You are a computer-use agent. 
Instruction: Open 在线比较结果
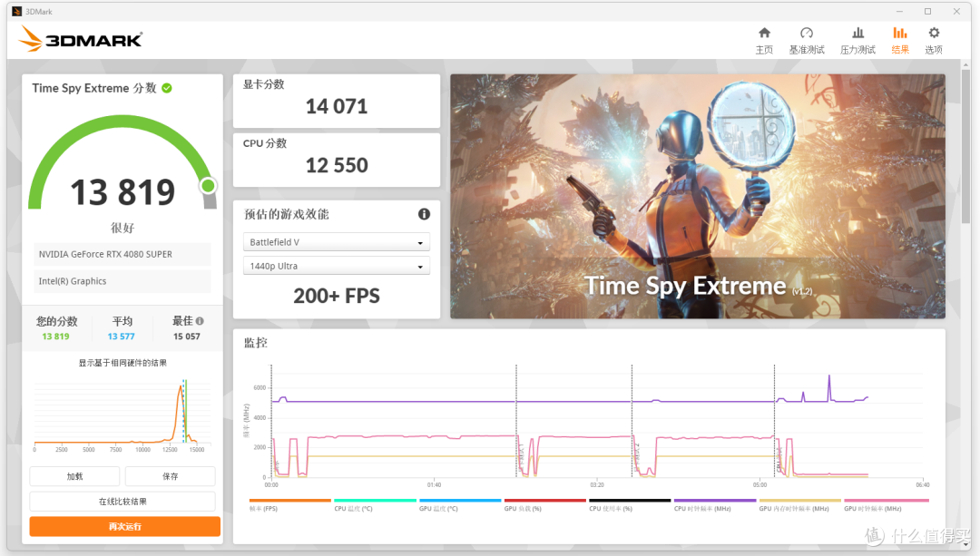point(122,502)
